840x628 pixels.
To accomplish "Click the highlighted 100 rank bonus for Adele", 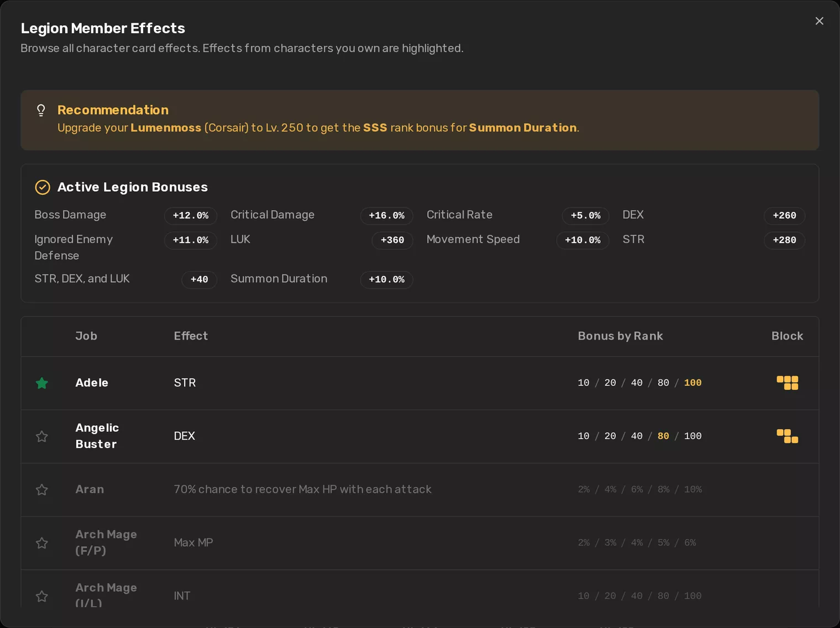I will [693, 383].
